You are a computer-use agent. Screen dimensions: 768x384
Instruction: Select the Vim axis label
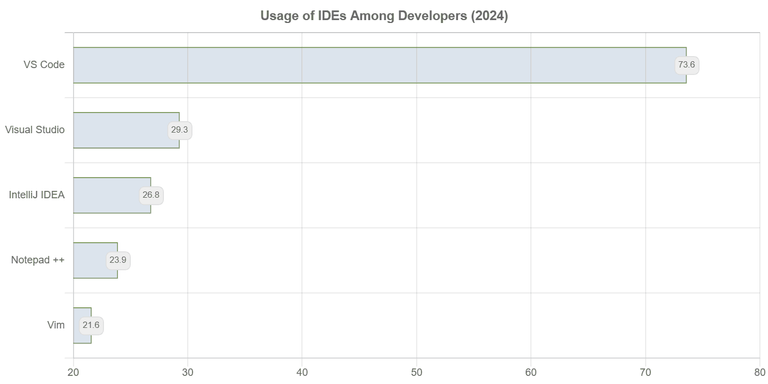coord(56,325)
